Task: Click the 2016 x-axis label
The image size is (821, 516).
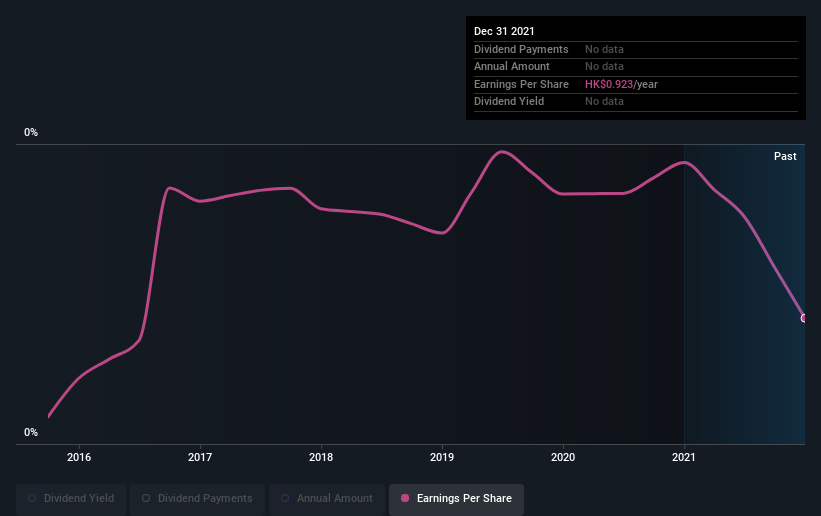Action: tap(79, 457)
